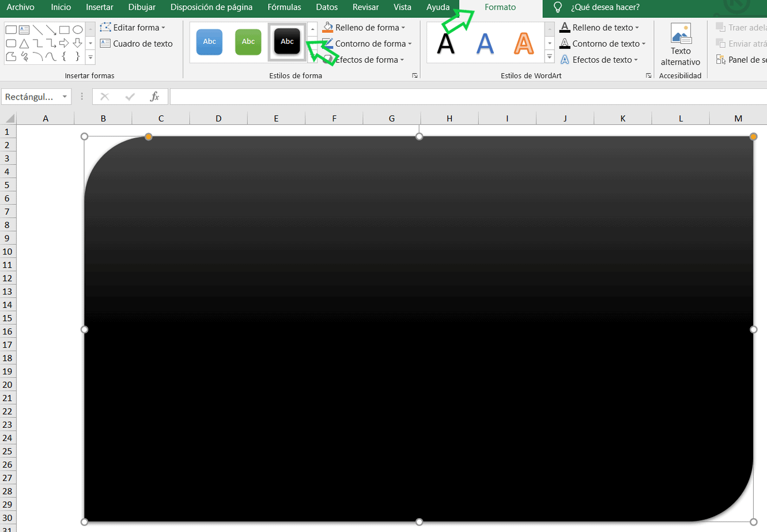Click the enter checkmark in formula bar
The height and width of the screenshot is (532, 767).
tap(130, 97)
